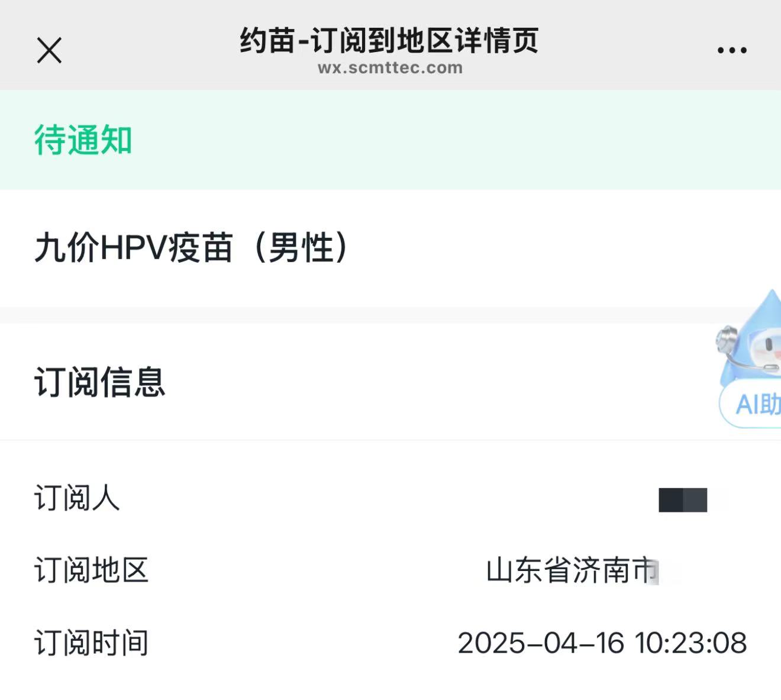Image resolution: width=781 pixels, height=700 pixels.
Task: Tap the wx.scmttec.com URL text
Action: pyautogui.click(x=390, y=67)
